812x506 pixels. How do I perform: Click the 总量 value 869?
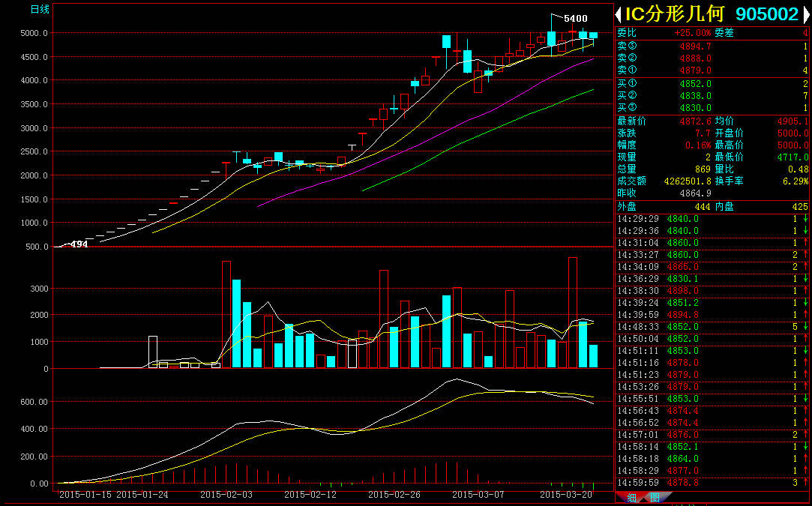click(x=703, y=169)
